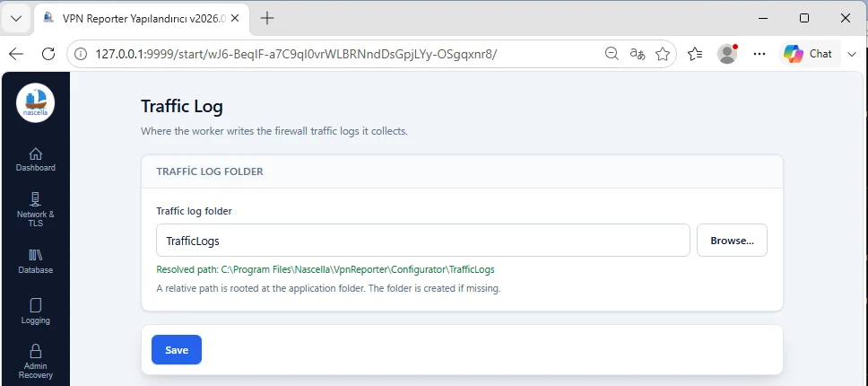Viewport: 868px width, 386px height.
Task: Open browser settings and more menu
Action: (x=759, y=54)
